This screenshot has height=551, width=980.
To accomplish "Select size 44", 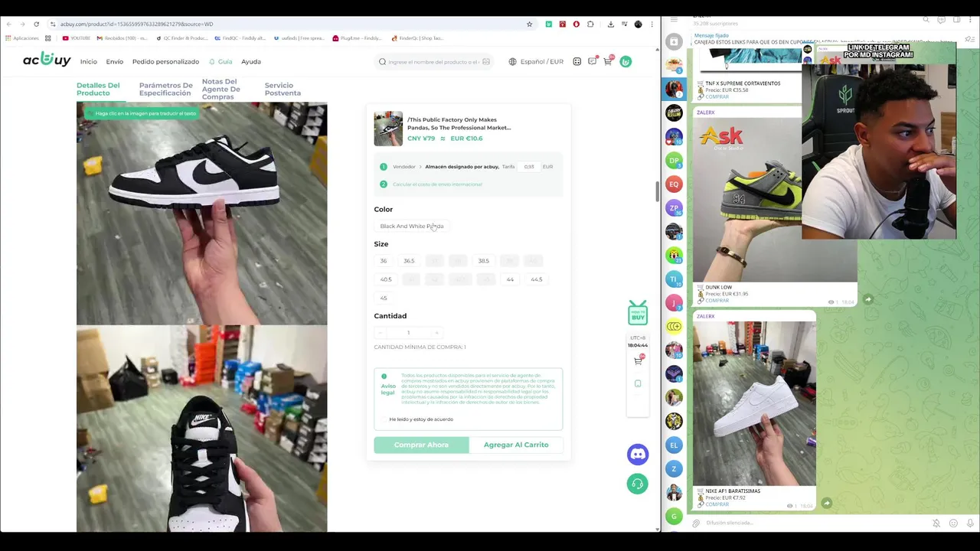I will point(510,279).
